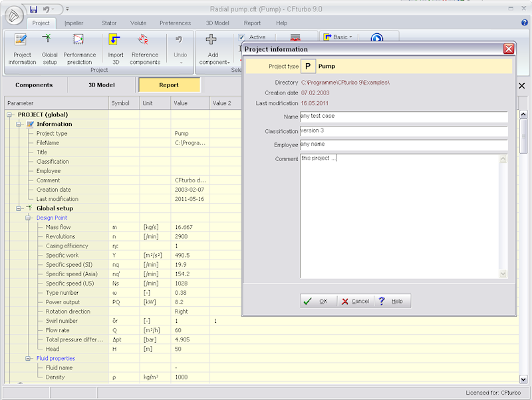Select the Components view tab
The width and height of the screenshot is (532, 400).
click(34, 85)
